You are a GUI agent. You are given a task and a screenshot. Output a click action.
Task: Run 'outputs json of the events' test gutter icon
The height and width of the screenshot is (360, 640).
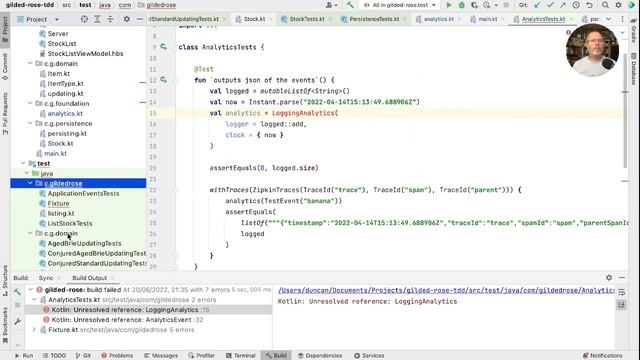tap(163, 80)
